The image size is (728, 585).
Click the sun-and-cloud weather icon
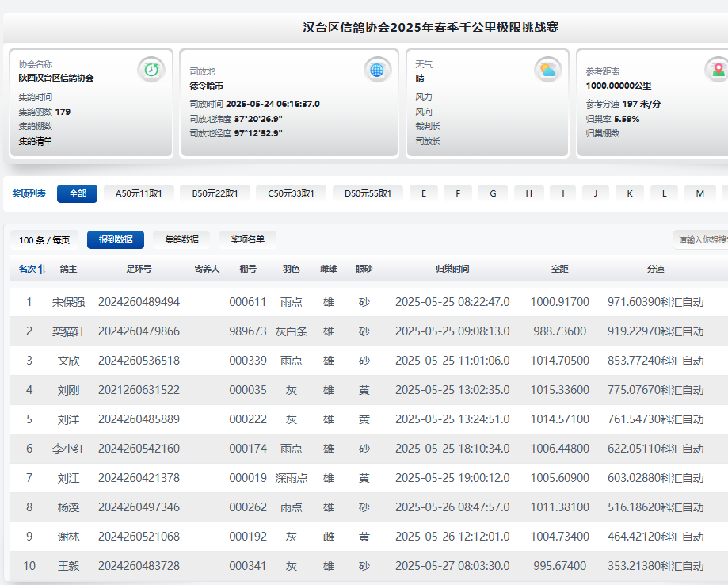coord(548,70)
